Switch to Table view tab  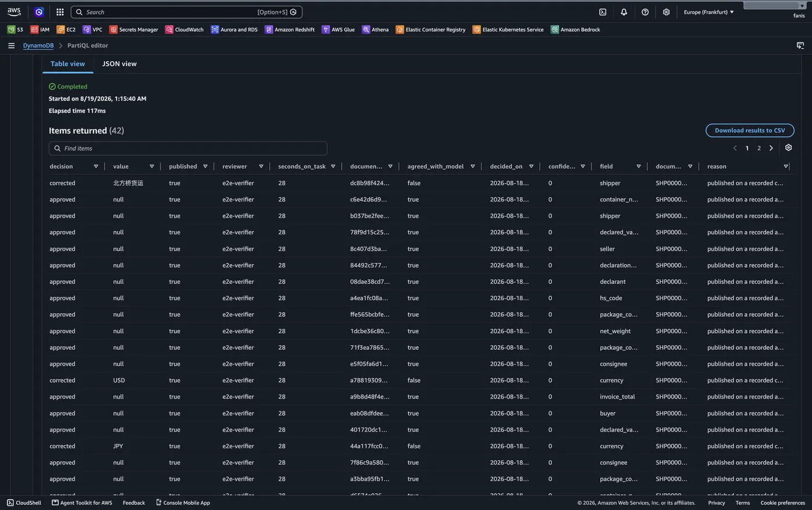[68, 64]
